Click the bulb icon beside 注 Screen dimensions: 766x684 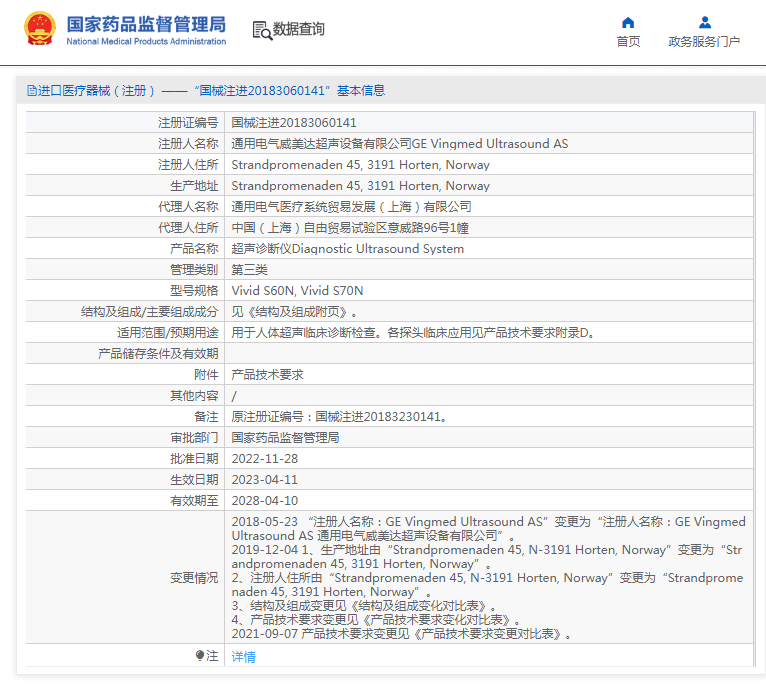[199, 656]
